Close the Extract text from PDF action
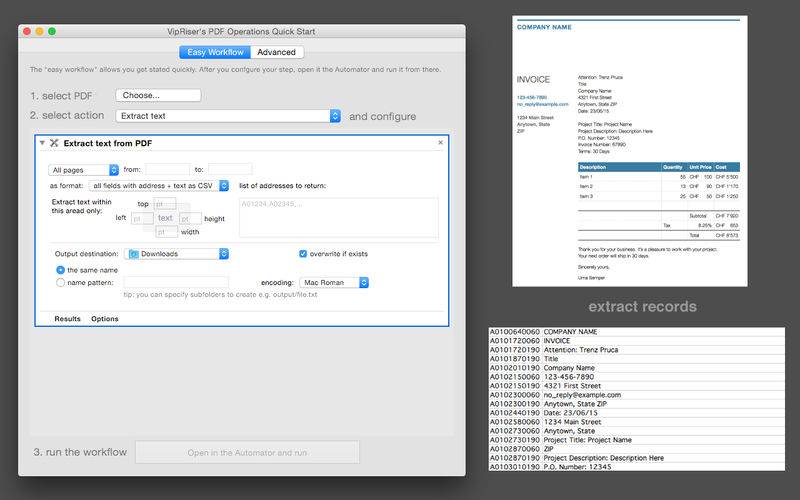Viewport: 800px width, 500px height. tap(440, 142)
